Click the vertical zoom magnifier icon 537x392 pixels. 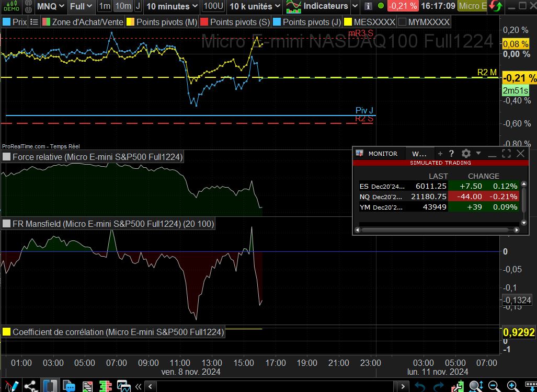476,386
